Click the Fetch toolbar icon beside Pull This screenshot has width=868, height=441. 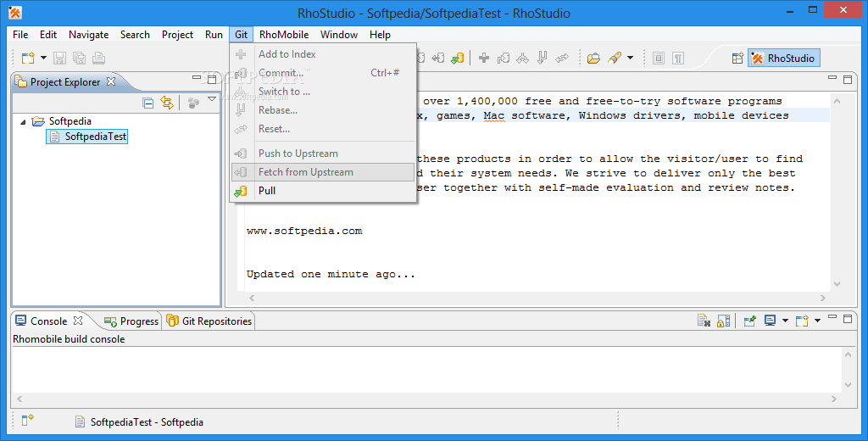click(438, 58)
